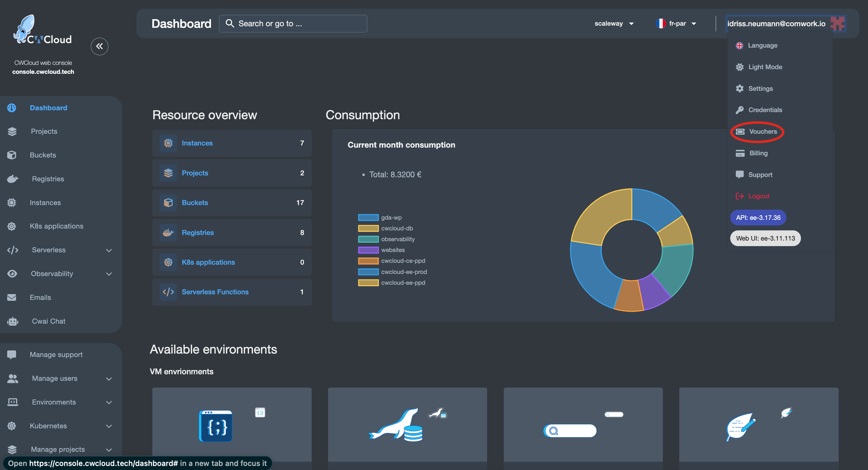
Task: Open idriss.neumann@comwork.io user menu
Action: click(786, 23)
